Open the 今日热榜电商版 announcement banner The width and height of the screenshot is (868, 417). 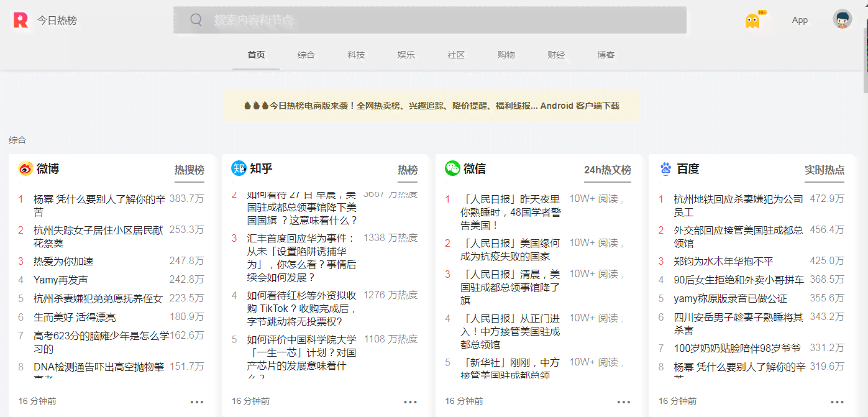(431, 106)
